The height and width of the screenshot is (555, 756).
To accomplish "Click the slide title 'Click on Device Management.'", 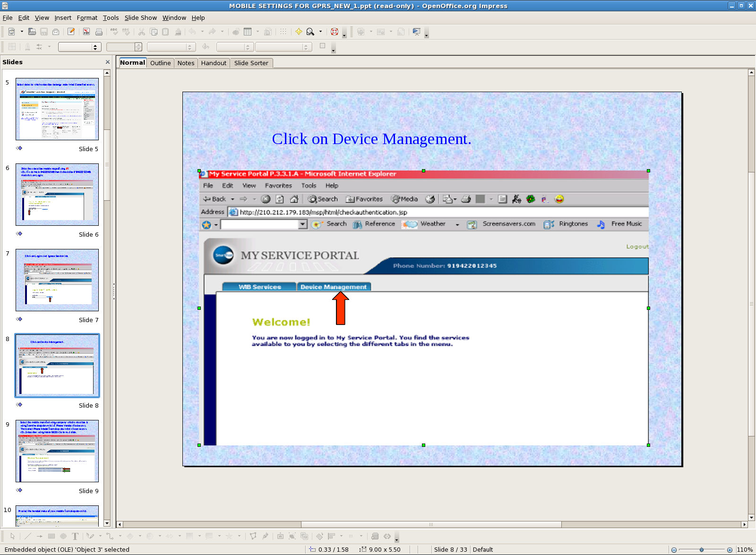I will [371, 139].
